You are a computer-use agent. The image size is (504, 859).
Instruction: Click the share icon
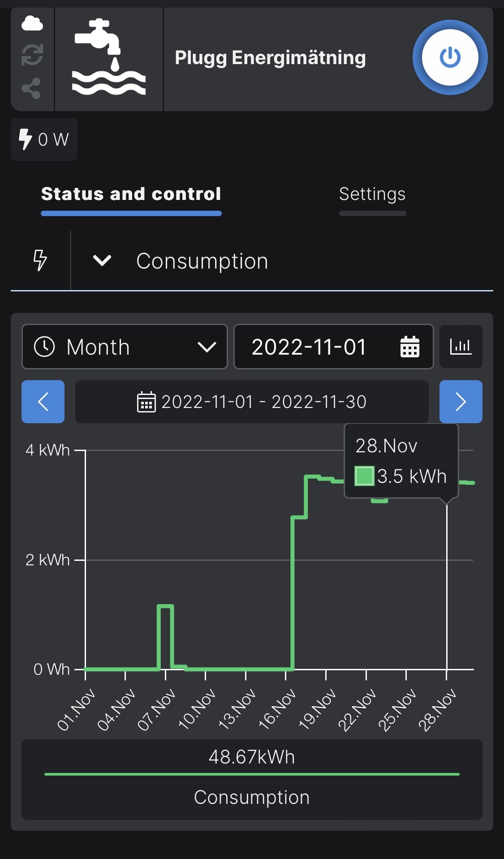click(x=31, y=88)
